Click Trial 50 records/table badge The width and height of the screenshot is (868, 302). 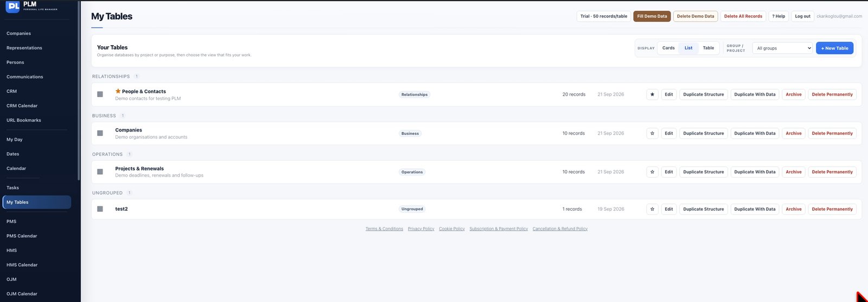(x=604, y=16)
